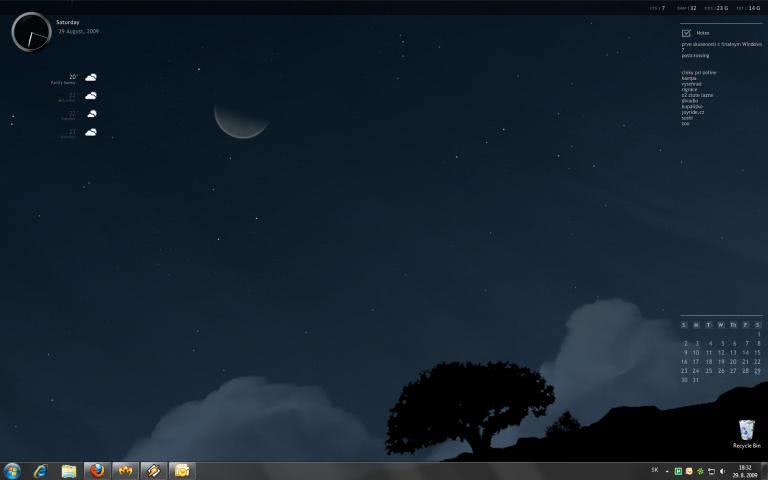
Task: Click the 14 G disk meter
Action: click(x=748, y=8)
